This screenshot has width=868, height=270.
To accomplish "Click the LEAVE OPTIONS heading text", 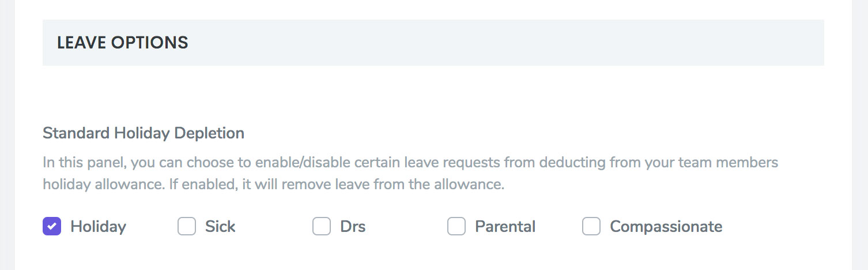I will pyautogui.click(x=122, y=43).
